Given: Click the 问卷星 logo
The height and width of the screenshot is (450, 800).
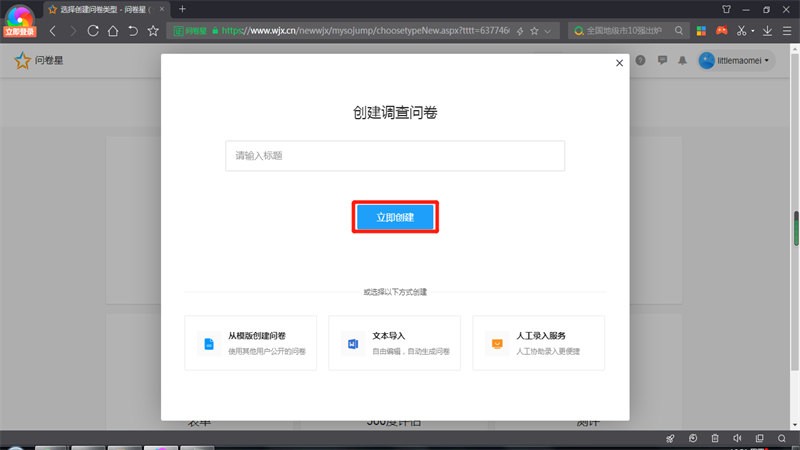Looking at the screenshot, I should [x=39, y=60].
